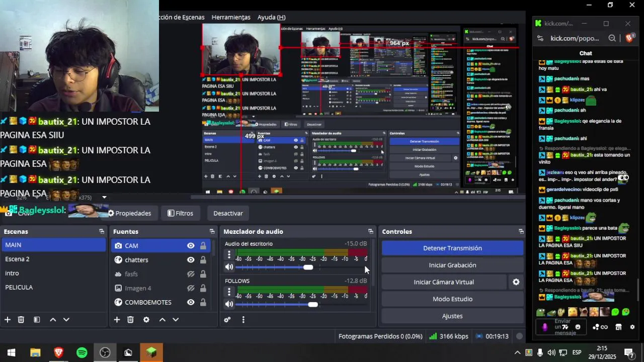Open OBS Studio icon in taskbar
The height and width of the screenshot is (362, 644).
point(105,353)
